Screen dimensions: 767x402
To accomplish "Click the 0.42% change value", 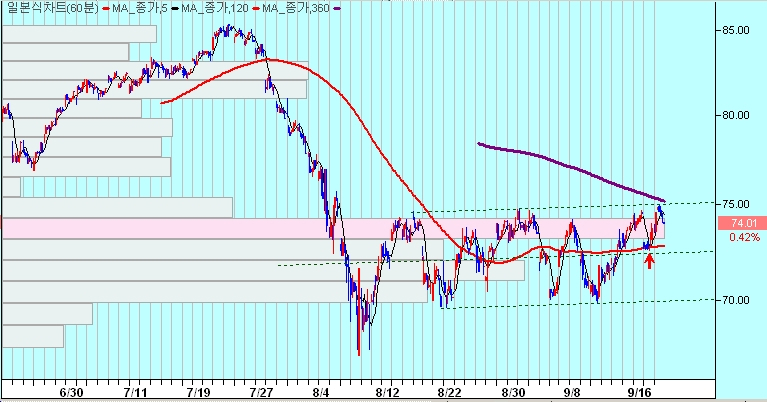I will (x=744, y=237).
